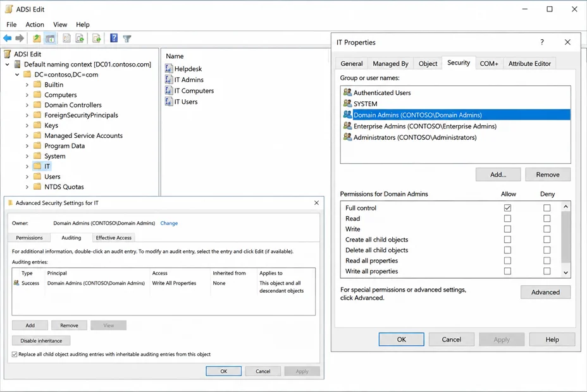Uncheck Full control Allow checkbox
587x392 pixels.
coord(507,207)
